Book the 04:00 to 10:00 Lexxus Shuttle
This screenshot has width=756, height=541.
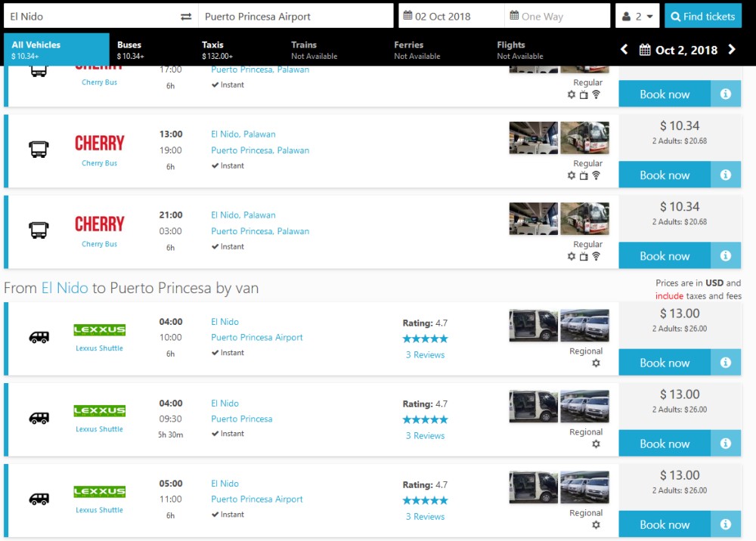(665, 363)
